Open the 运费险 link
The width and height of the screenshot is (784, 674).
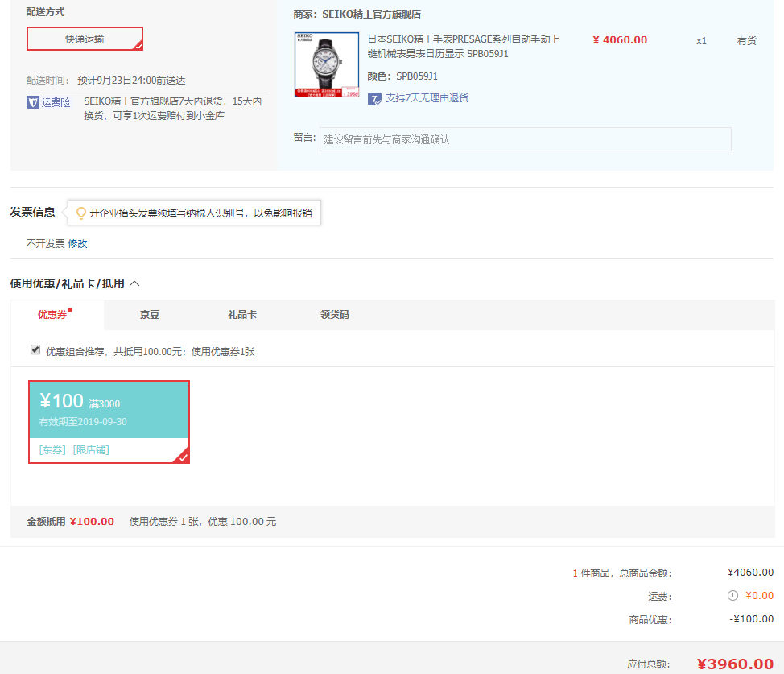point(56,102)
